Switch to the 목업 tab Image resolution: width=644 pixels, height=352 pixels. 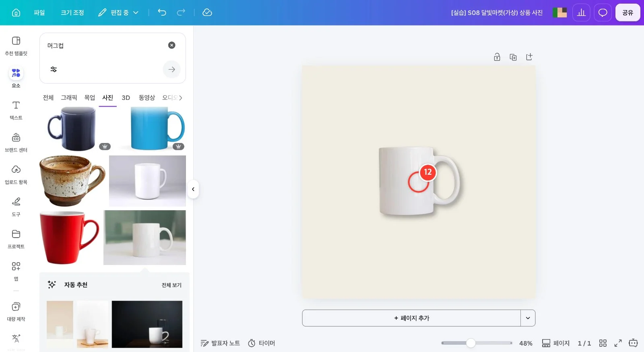[x=90, y=97]
